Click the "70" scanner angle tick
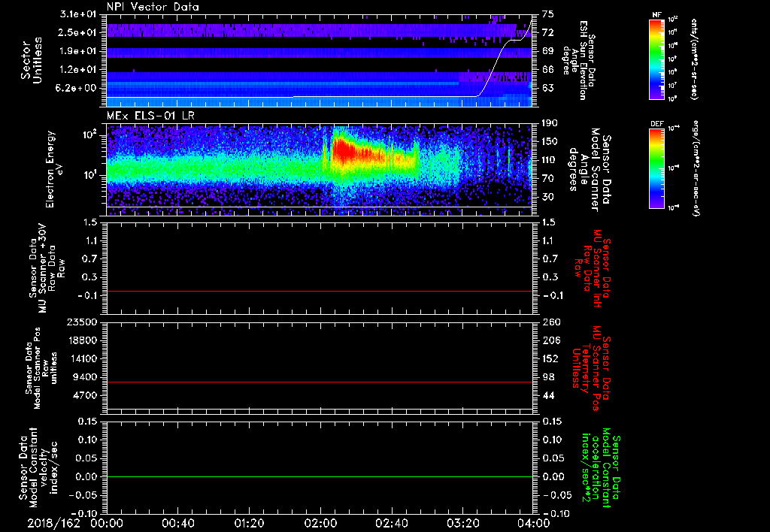Screen dimensions: 770x532 coord(548,179)
